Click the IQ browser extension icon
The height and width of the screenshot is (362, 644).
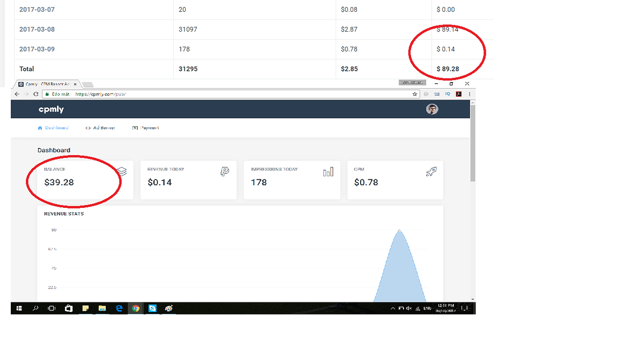click(448, 94)
